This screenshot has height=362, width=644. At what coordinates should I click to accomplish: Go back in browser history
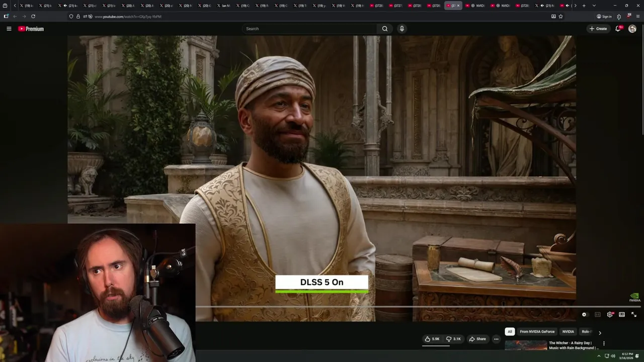[x=15, y=17]
